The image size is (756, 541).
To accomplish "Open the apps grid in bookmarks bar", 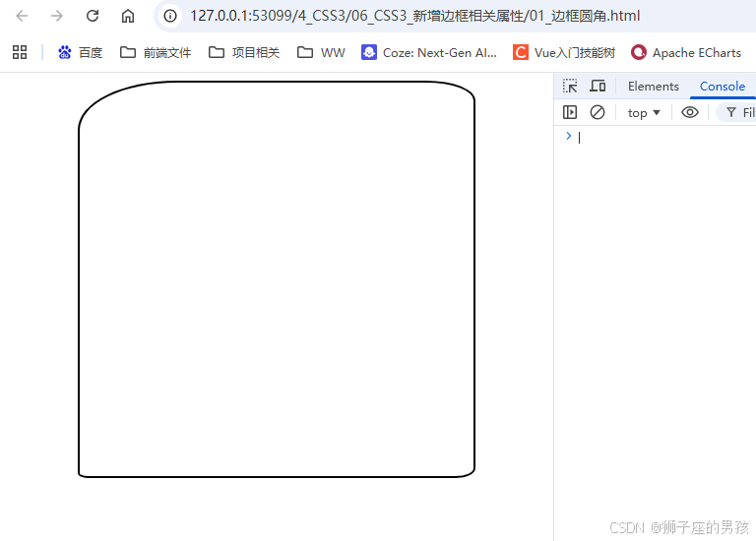I will point(20,52).
